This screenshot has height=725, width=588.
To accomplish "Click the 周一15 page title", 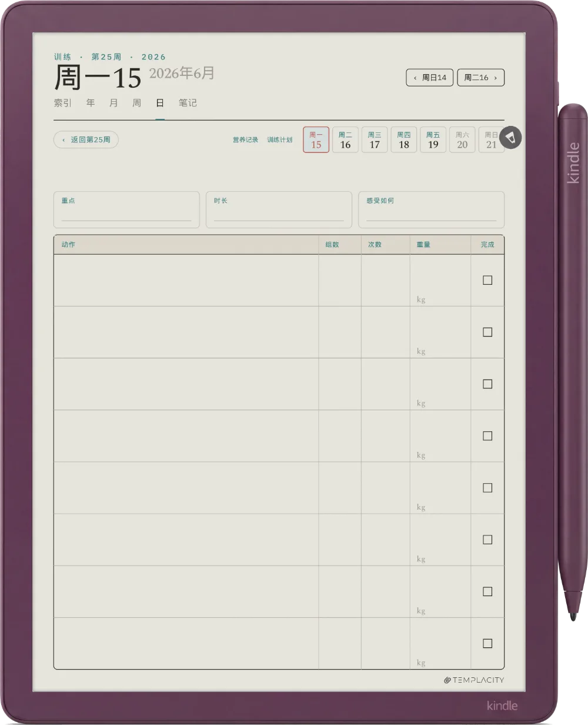I will pos(98,77).
